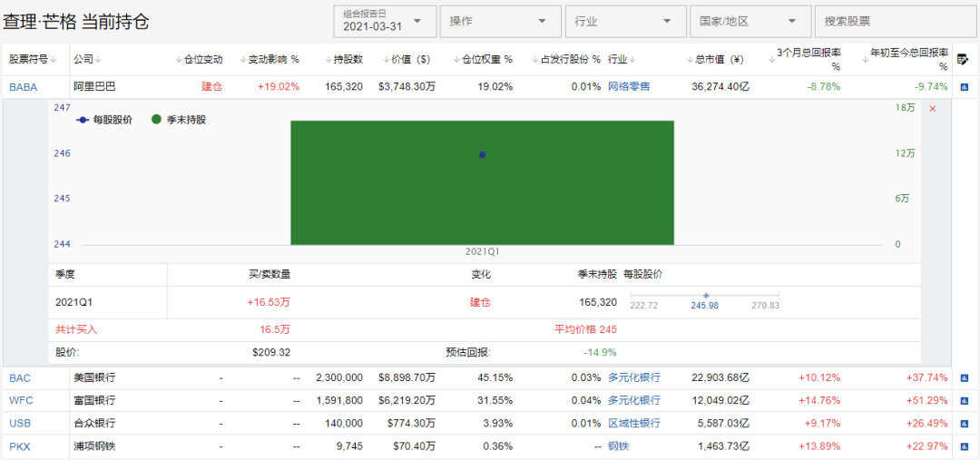This screenshot has height=460, width=980.
Task: Open chart icon for PKX row
Action: [964, 446]
